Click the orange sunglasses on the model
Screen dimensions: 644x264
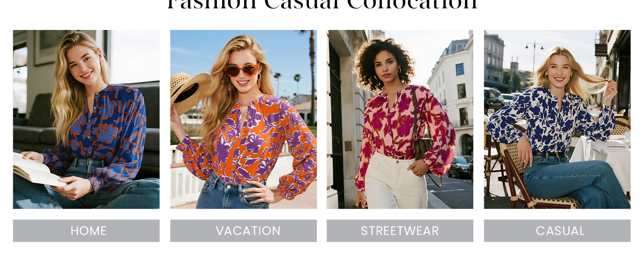[x=241, y=70]
